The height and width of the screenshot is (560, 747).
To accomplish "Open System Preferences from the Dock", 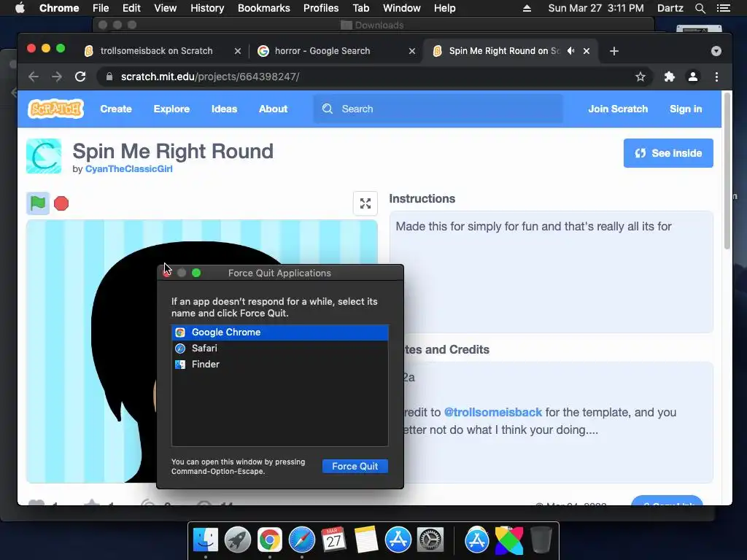I will [430, 540].
